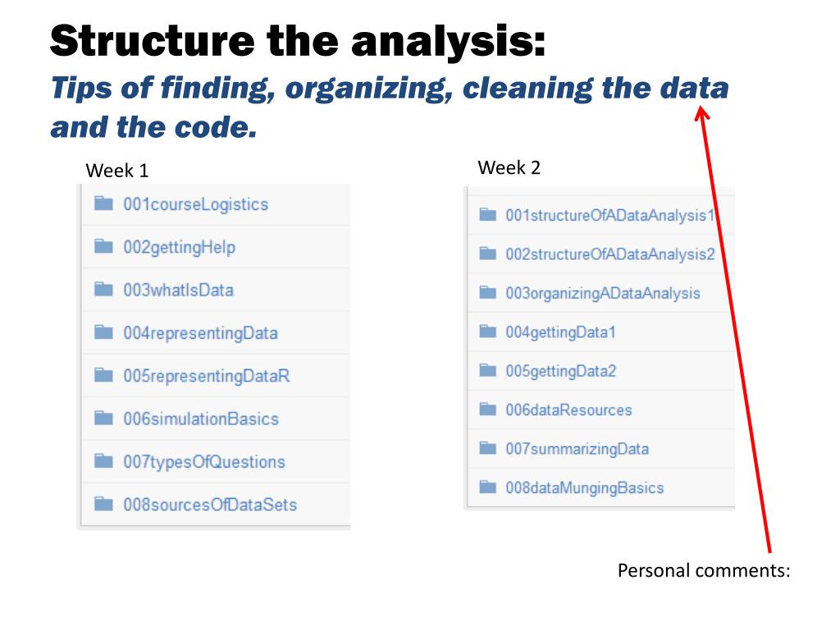This screenshot has height=630, width=840.
Task: Click the folder icon beside 001structureOfADataAnalysis1
Action: (488, 216)
